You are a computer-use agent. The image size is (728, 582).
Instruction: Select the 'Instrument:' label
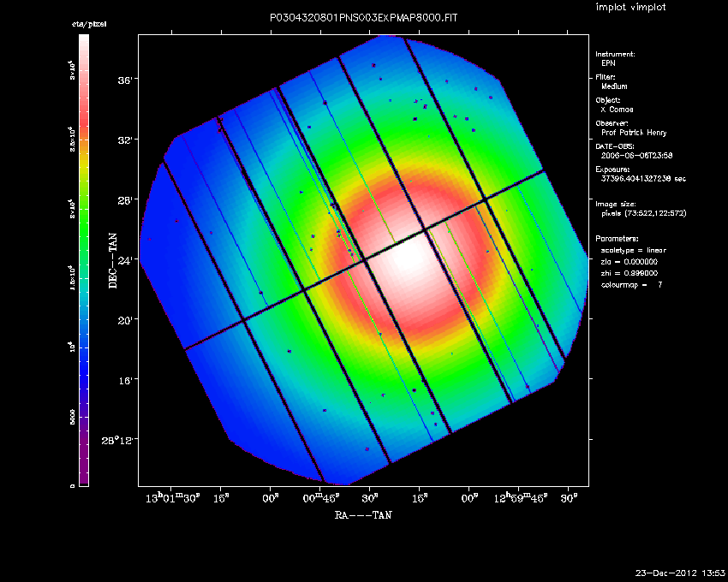615,54
